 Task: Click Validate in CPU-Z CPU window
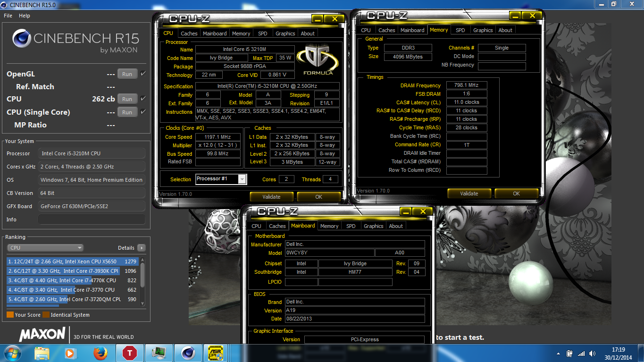[x=271, y=197]
